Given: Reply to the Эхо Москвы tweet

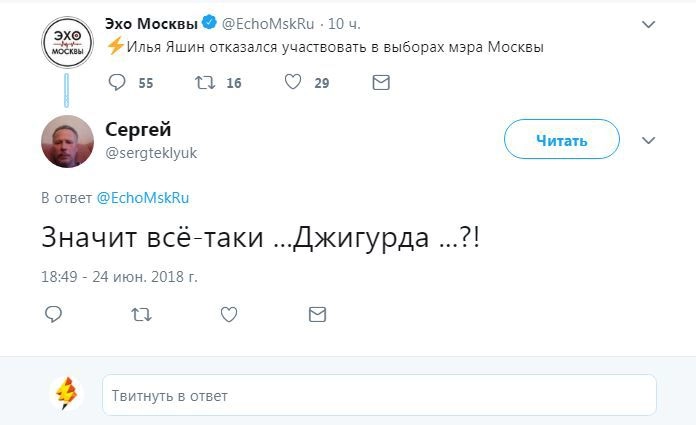Looking at the screenshot, I should coord(117,83).
